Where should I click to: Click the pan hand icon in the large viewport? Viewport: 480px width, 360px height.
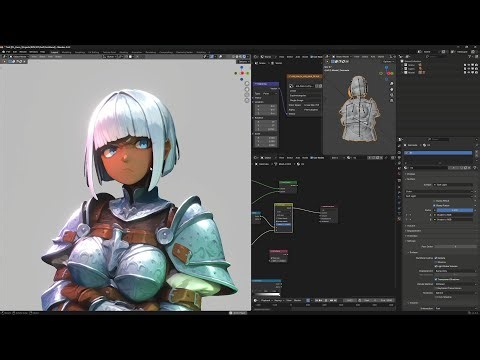pos(247,89)
